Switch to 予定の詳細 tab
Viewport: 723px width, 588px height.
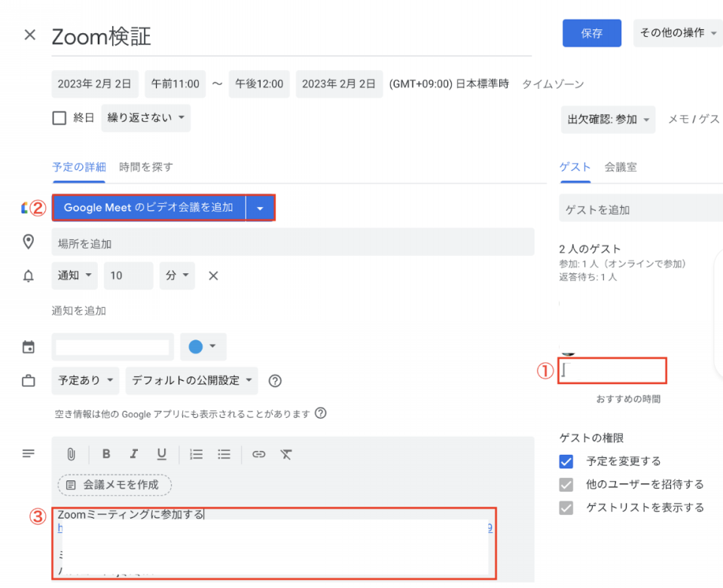[x=79, y=167]
